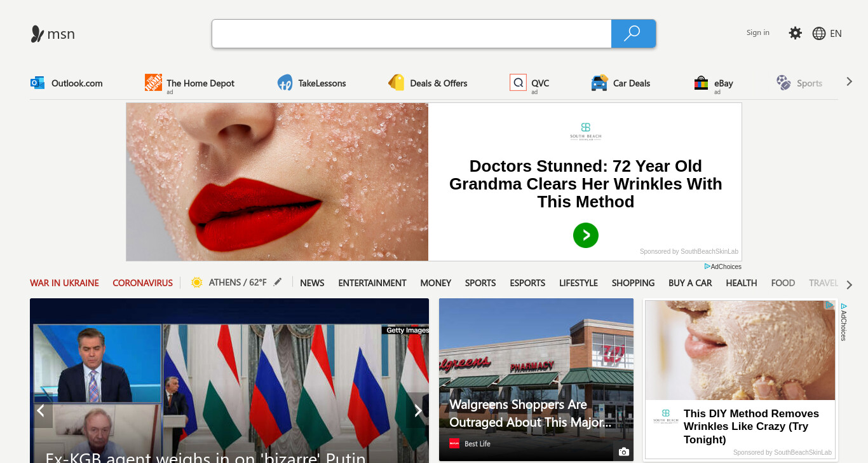The height and width of the screenshot is (463, 868).
Task: Click the face mask side ad image
Action: tap(740, 350)
